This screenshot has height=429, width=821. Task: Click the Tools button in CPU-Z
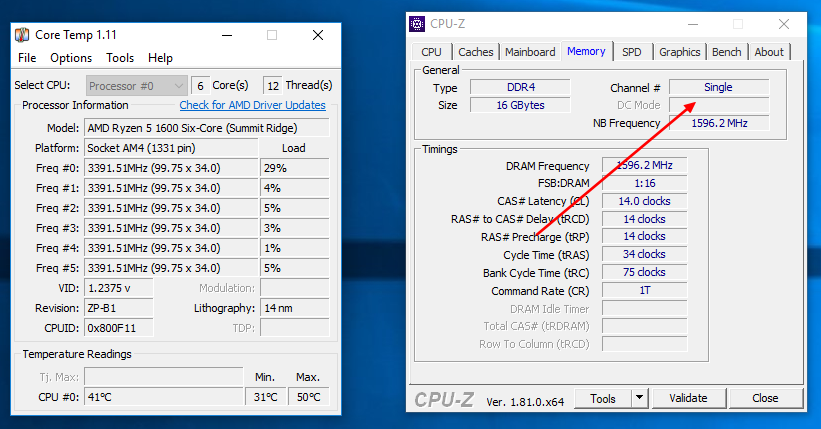tap(603, 399)
